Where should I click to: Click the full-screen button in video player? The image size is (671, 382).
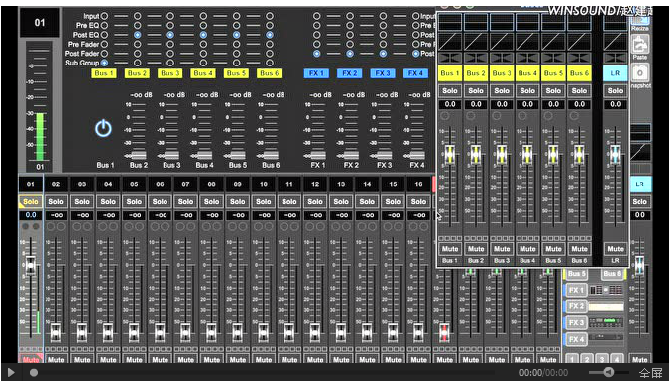click(x=650, y=373)
